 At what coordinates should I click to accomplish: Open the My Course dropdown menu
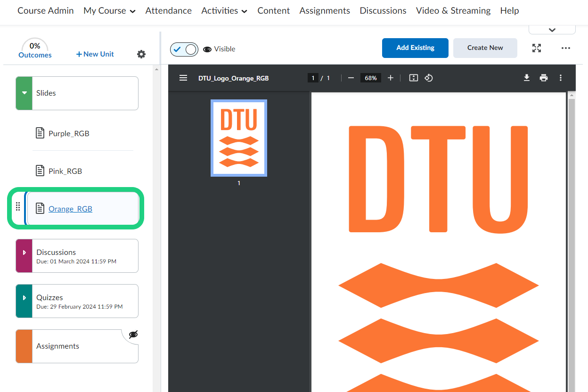pyautogui.click(x=109, y=11)
